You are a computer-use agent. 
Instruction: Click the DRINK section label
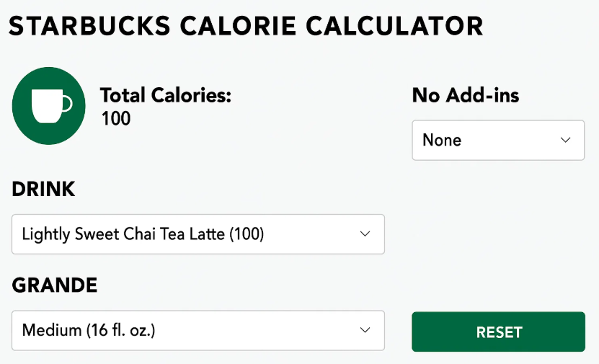43,190
